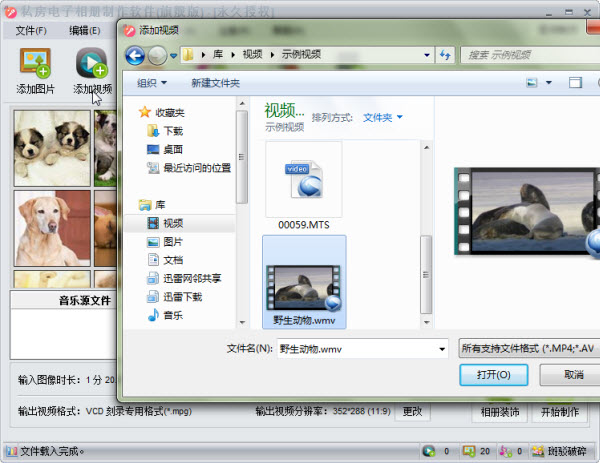Click the 添加视频 add video icon
This screenshot has height=463, width=600.
coord(92,62)
